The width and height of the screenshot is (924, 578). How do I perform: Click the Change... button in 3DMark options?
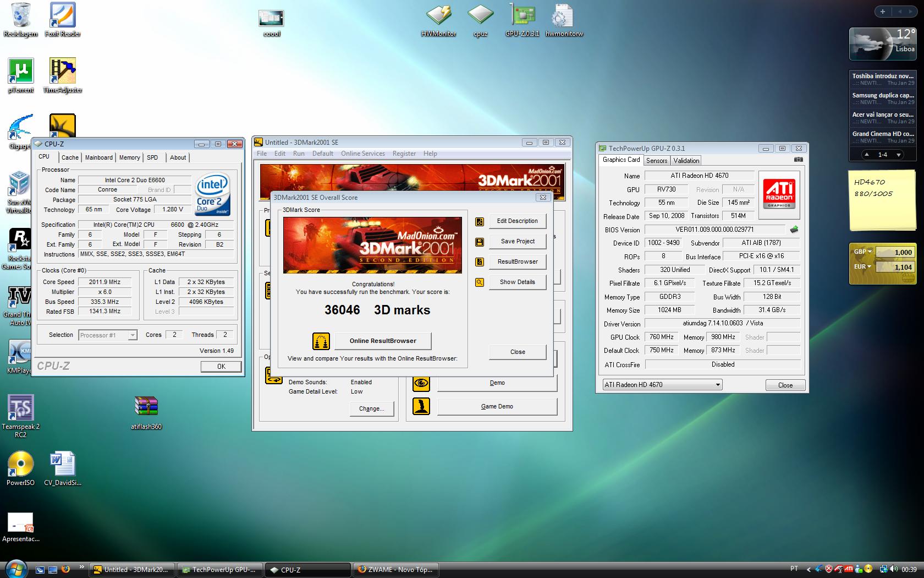371,408
